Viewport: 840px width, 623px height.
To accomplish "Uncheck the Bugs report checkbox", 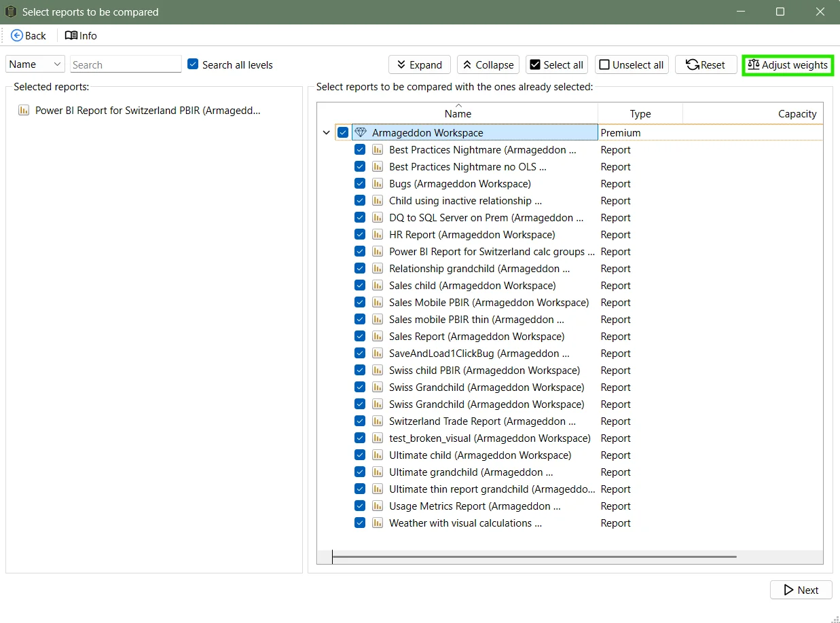I will [360, 184].
